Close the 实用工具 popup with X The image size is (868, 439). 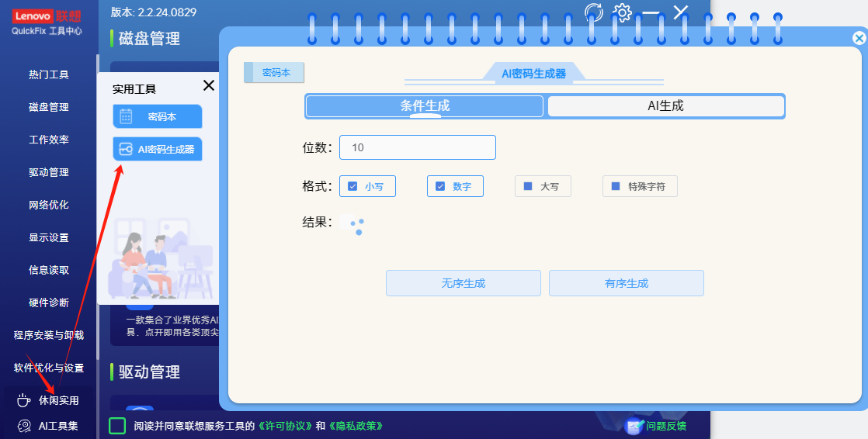(x=208, y=86)
